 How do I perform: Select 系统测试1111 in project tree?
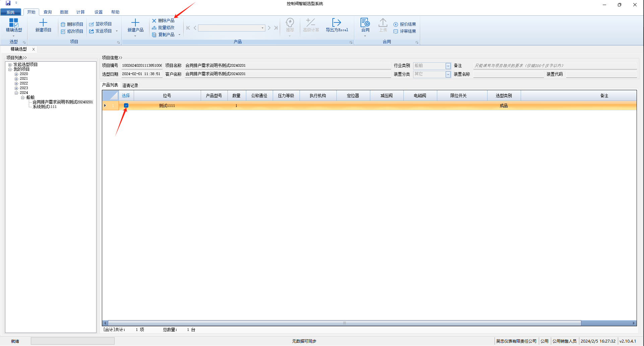pyautogui.click(x=45, y=107)
